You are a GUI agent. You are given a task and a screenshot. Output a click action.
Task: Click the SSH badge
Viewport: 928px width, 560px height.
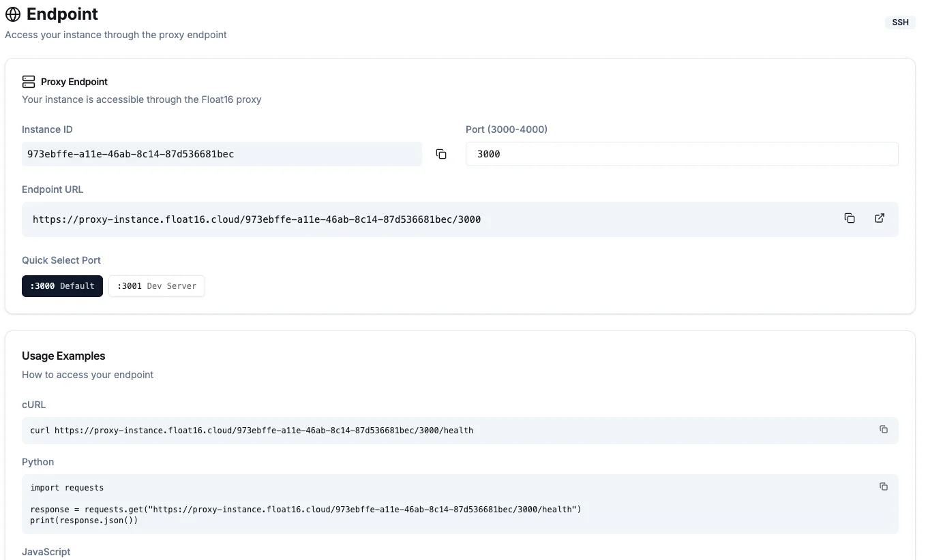900,22
